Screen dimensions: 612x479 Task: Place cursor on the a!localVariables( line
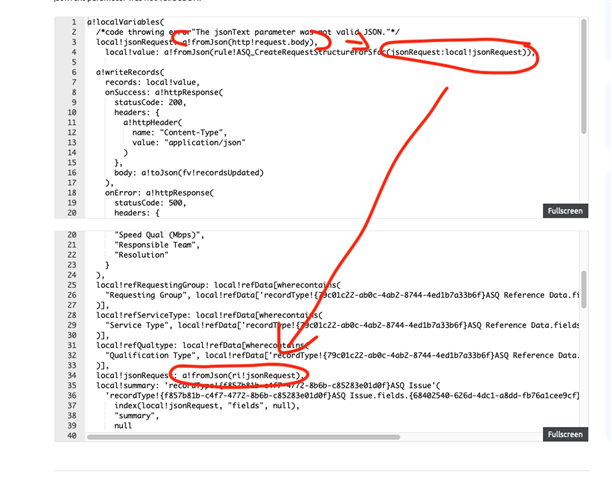click(126, 22)
